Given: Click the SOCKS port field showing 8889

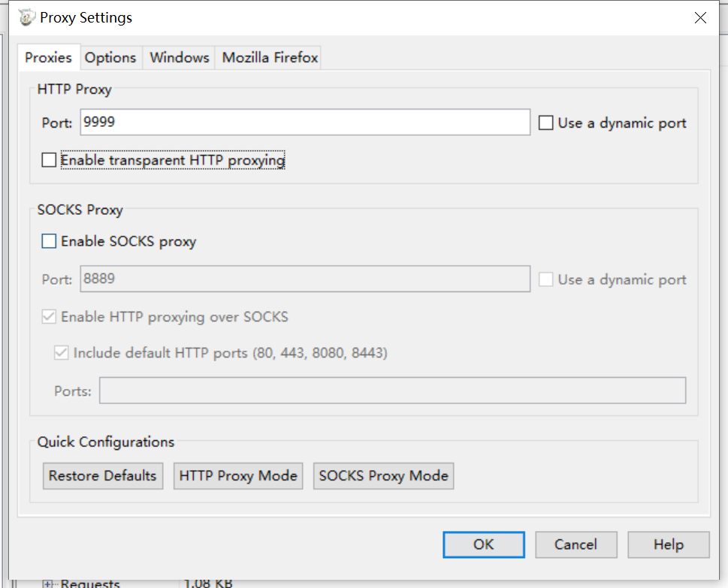Looking at the screenshot, I should pos(305,279).
